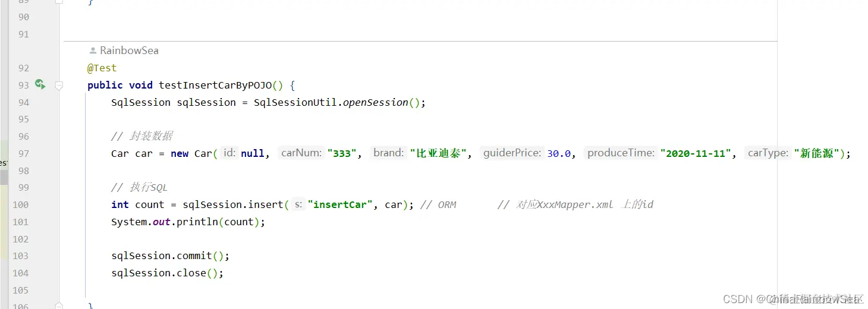Click the brand: parameter hint
The width and height of the screenshot is (868, 309).
pos(389,153)
